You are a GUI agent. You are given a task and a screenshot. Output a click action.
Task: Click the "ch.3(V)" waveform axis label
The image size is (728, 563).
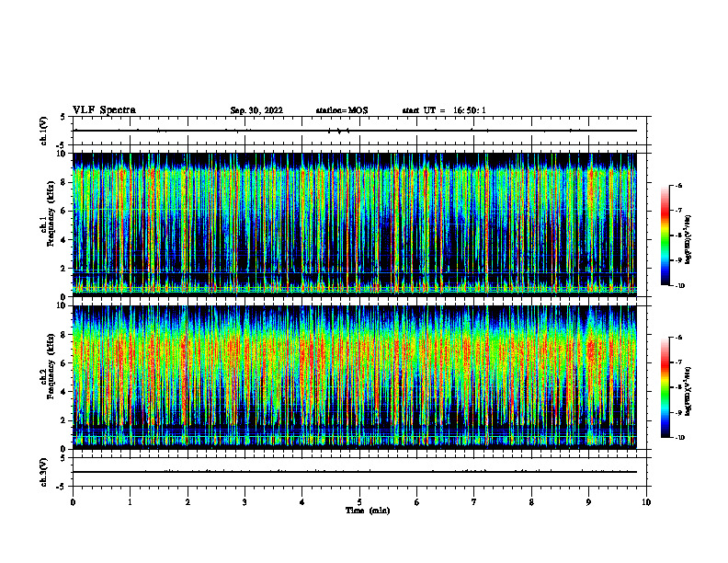pos(43,472)
